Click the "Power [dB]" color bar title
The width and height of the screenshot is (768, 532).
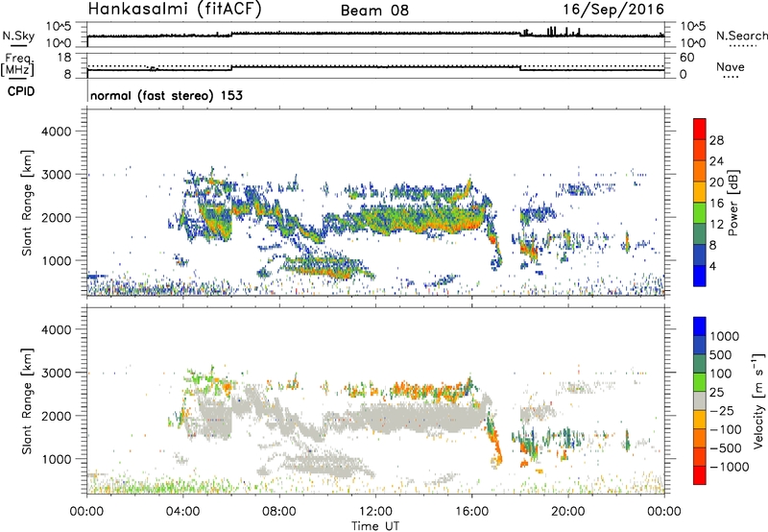coord(732,203)
